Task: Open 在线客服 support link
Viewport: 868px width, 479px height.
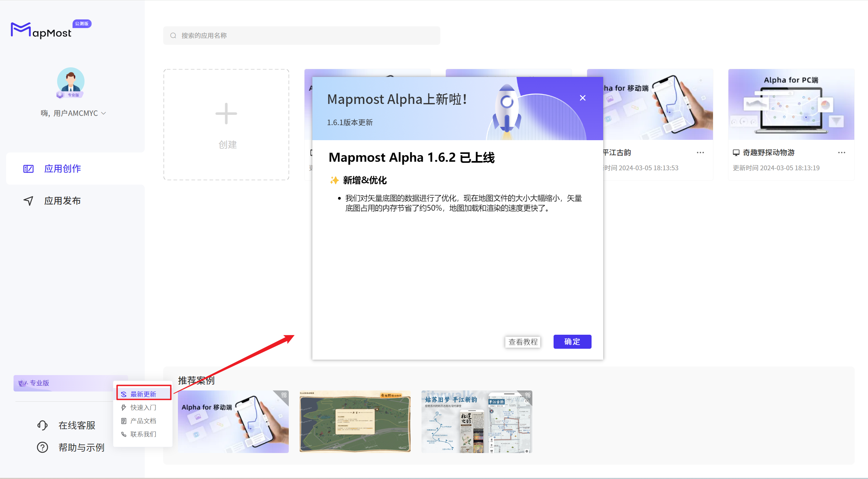Action: [77, 425]
